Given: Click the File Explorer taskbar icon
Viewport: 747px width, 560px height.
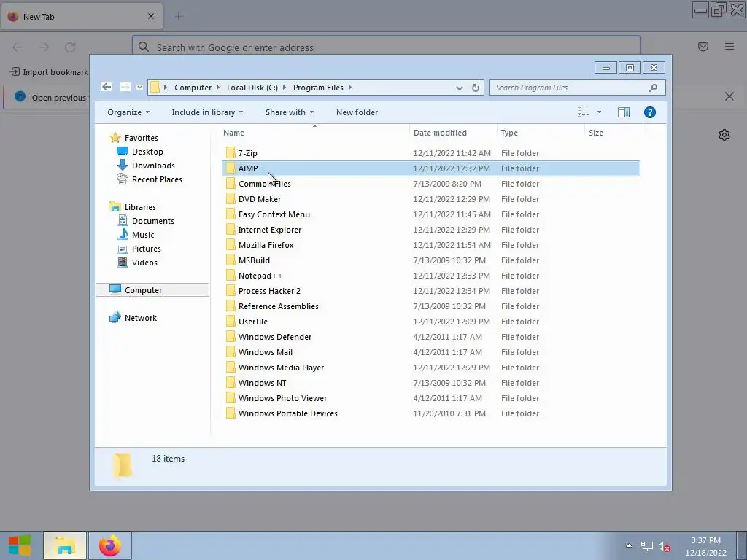Looking at the screenshot, I should [65, 545].
